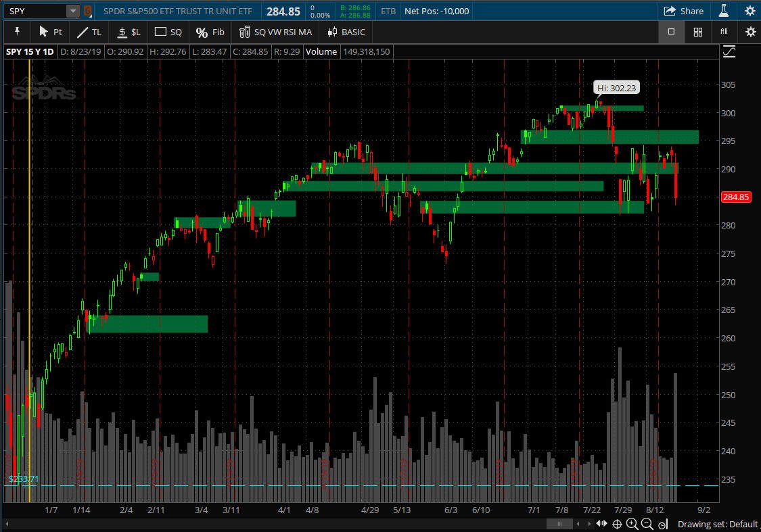Viewport: 761px width, 532px height.
Task: Click the Share button
Action: coord(683,11)
